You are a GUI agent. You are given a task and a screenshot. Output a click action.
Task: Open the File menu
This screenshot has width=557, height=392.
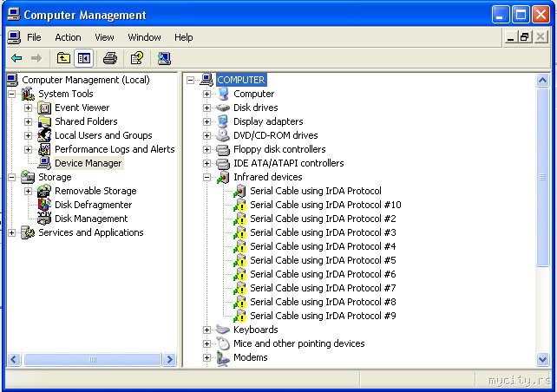pos(34,37)
